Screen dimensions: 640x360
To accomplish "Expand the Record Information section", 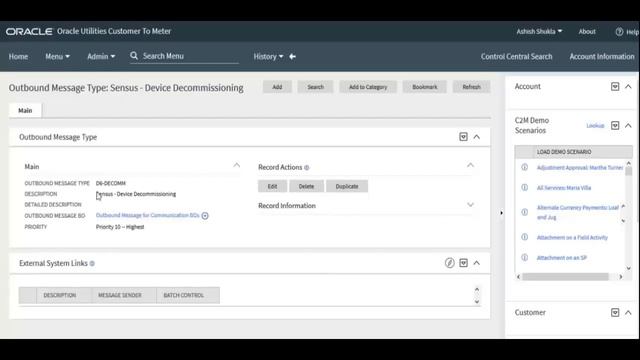I will (x=470, y=205).
